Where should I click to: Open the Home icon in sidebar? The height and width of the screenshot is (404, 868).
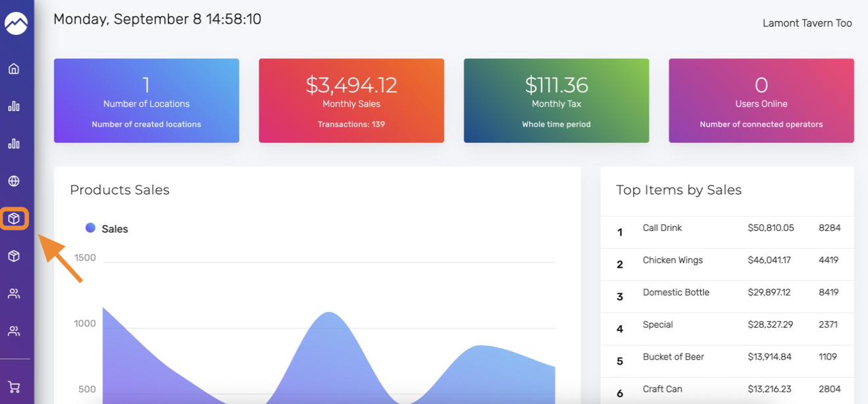click(14, 68)
